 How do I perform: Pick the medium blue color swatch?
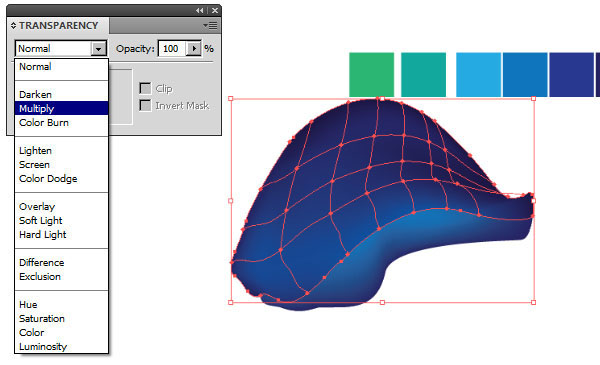[525, 75]
